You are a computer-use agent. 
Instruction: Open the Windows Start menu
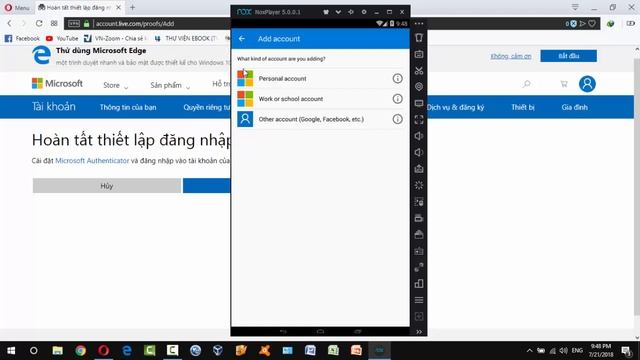pyautogui.click(x=11, y=351)
